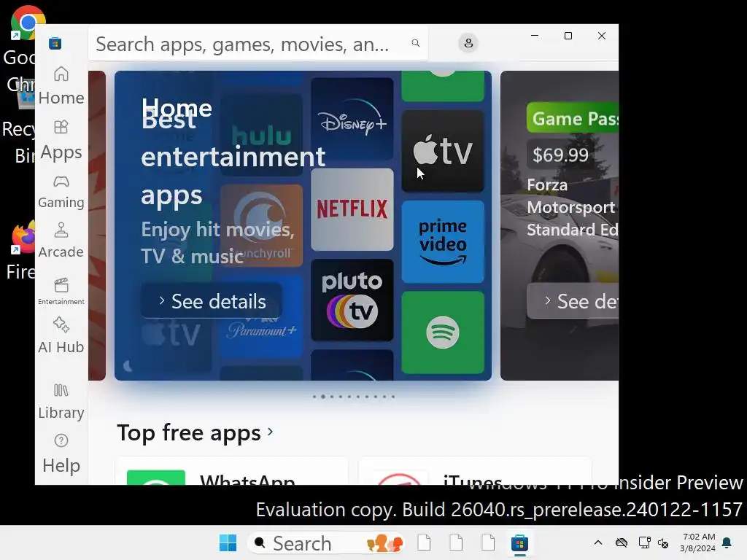Open the Entertainment section
This screenshot has height=560, width=747.
pos(61,292)
